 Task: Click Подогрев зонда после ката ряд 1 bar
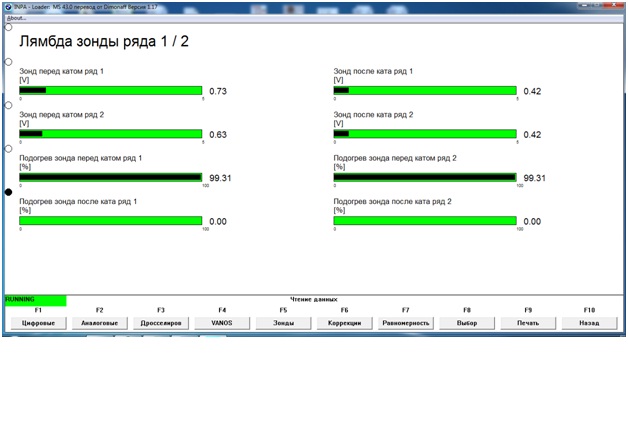111,221
